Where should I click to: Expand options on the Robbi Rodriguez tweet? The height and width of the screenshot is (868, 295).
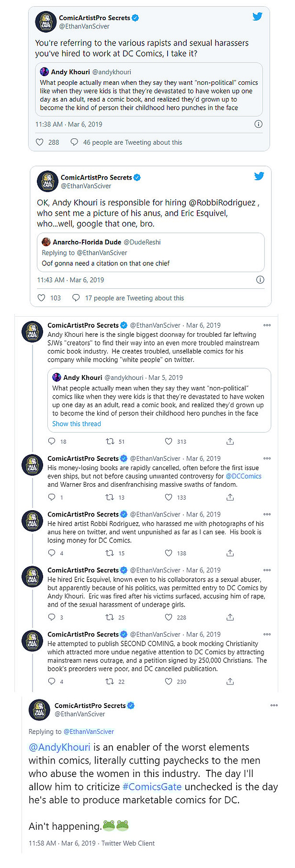click(x=267, y=514)
